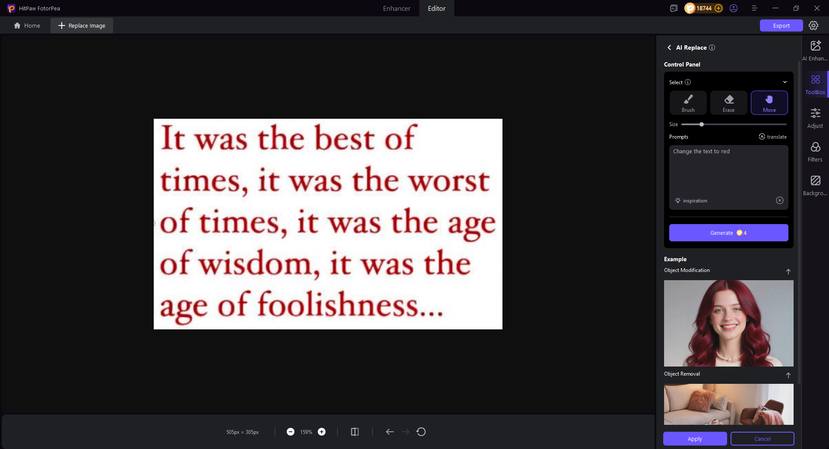Export the edited image
829x449 pixels.
tap(781, 25)
